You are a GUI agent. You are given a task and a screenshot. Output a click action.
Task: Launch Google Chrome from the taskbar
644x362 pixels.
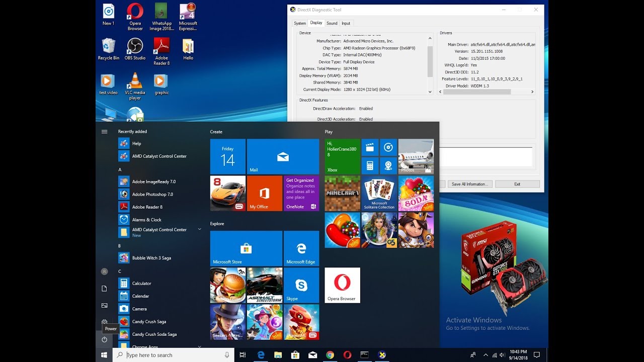coord(330,355)
